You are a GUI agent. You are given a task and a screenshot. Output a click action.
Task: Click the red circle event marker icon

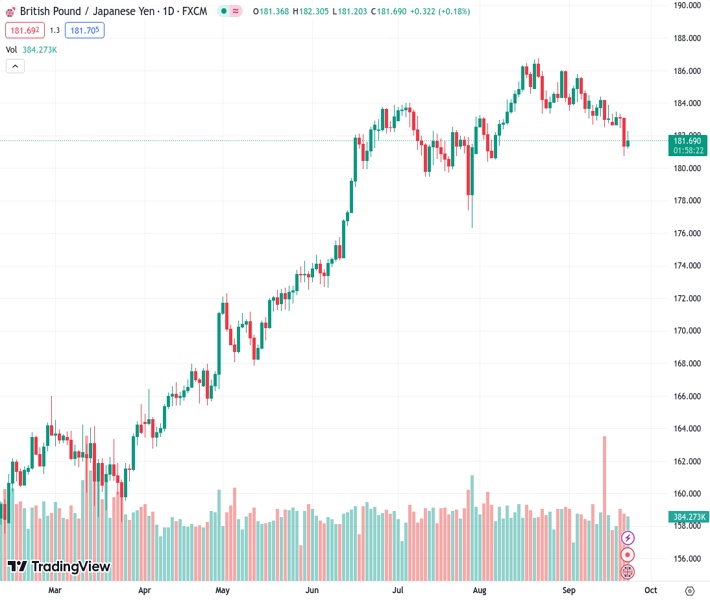[628, 555]
